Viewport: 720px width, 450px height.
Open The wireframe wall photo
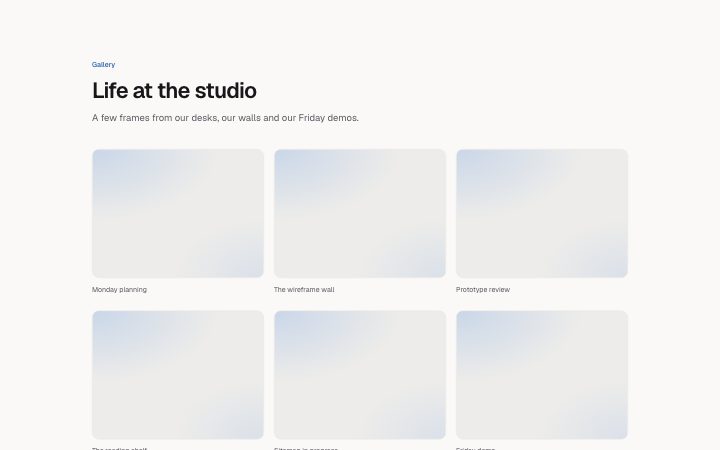(360, 213)
